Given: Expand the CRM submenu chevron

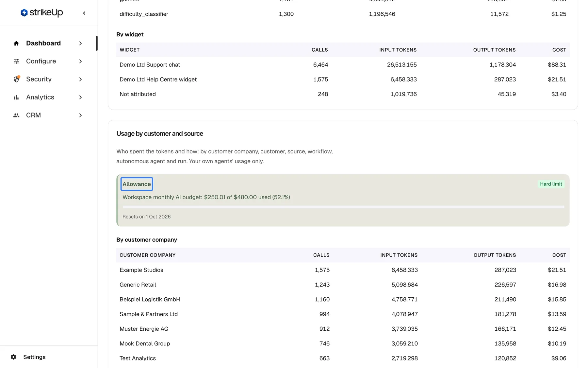Looking at the screenshot, I should pyautogui.click(x=80, y=115).
